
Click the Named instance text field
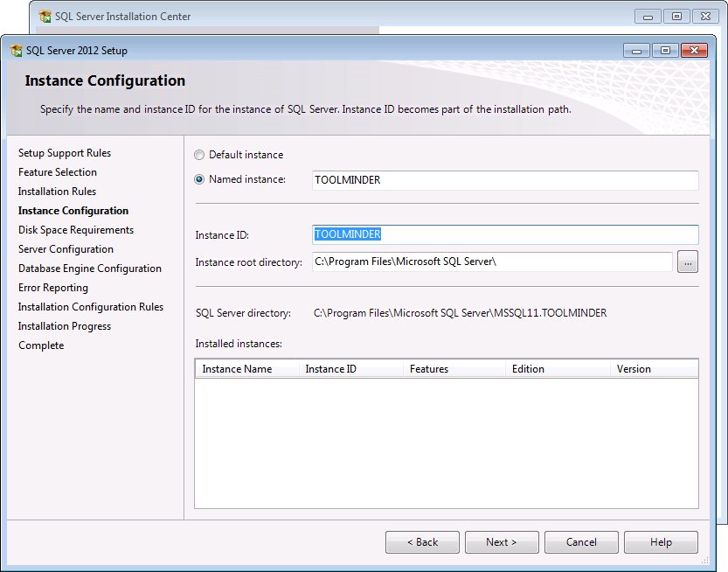coord(505,180)
